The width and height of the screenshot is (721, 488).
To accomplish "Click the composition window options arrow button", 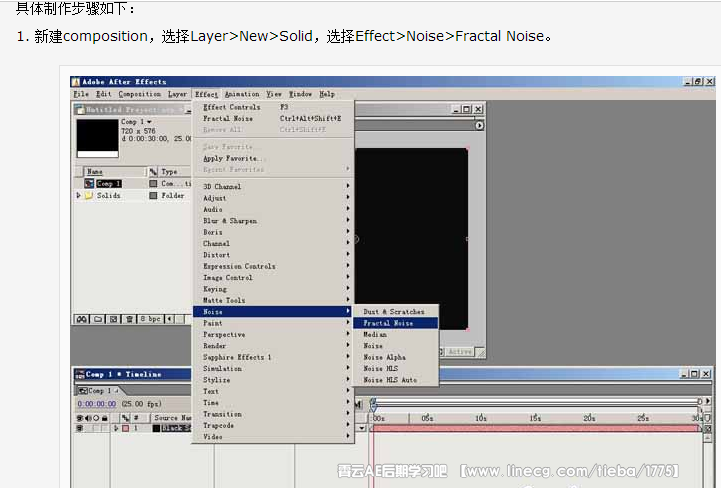I will (479, 126).
